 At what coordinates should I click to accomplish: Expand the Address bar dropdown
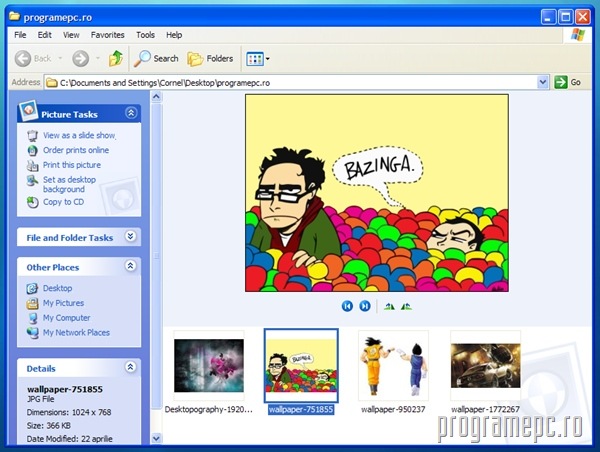[x=543, y=82]
